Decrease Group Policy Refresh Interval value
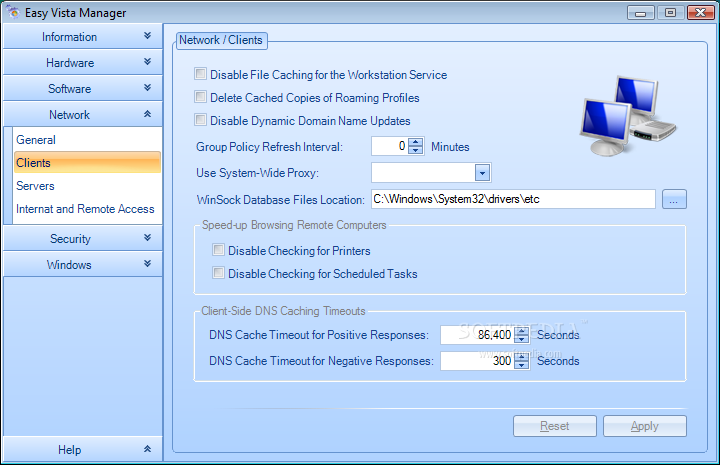The height and width of the screenshot is (465, 720). [416, 151]
